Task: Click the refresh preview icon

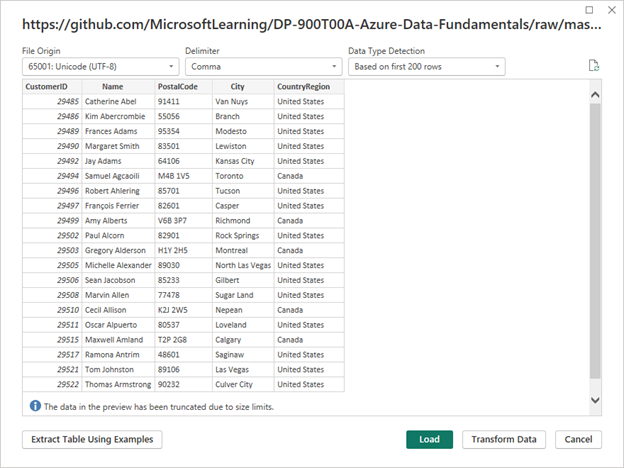Action: tap(594, 67)
